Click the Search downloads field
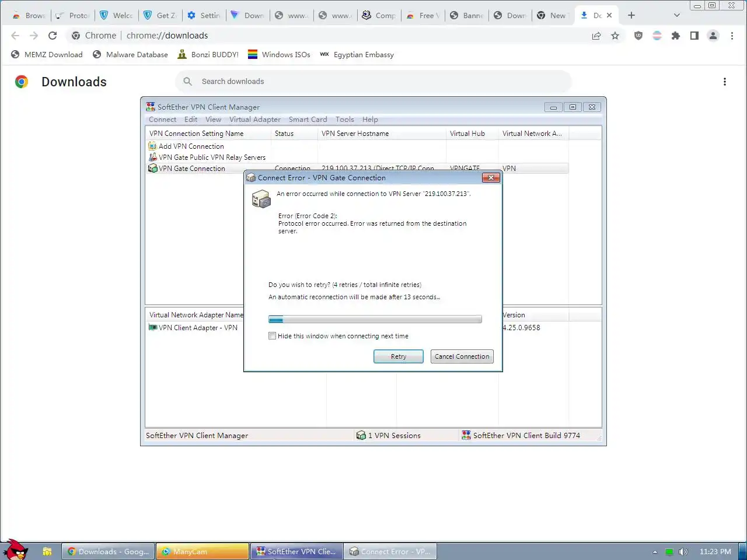The width and height of the screenshot is (747, 560). click(x=373, y=82)
